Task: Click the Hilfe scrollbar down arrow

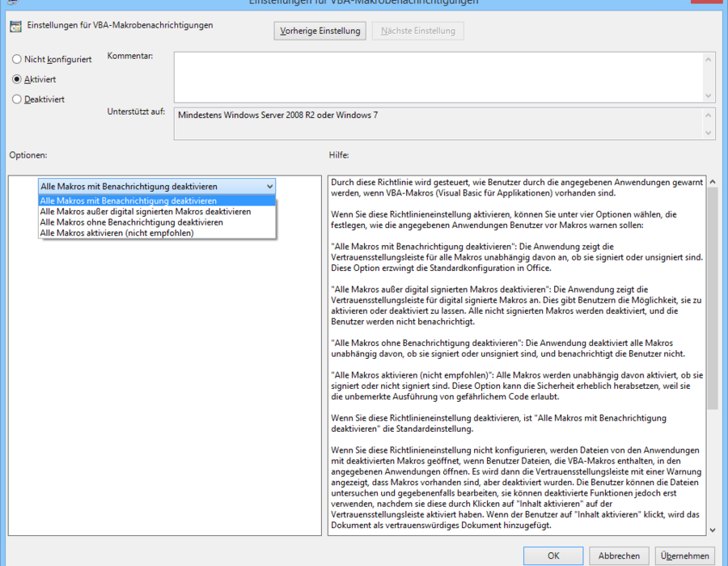Action: click(x=713, y=530)
